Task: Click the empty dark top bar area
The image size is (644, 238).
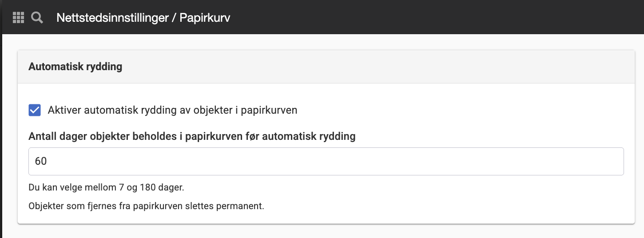Action: [x=435, y=17]
